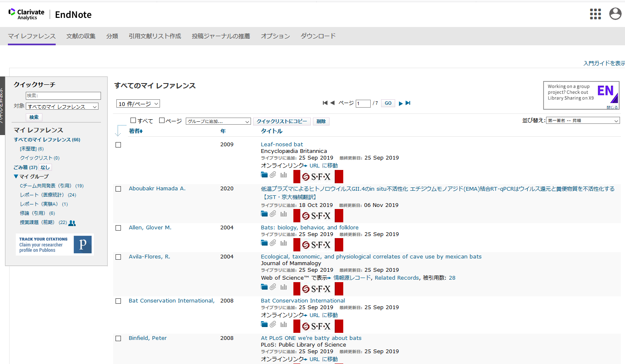This screenshot has height=364, width=625.
Task: Click the 削除 delete button
Action: (x=321, y=121)
